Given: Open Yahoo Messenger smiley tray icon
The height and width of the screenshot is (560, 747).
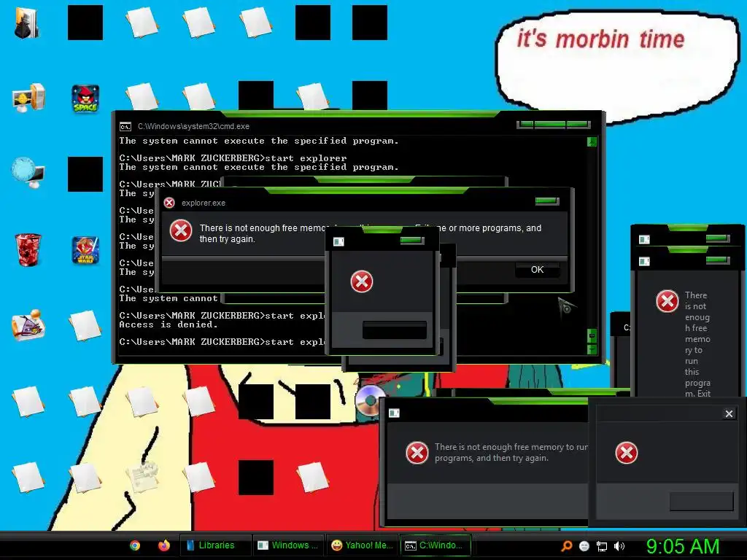Looking at the screenshot, I should [584, 546].
